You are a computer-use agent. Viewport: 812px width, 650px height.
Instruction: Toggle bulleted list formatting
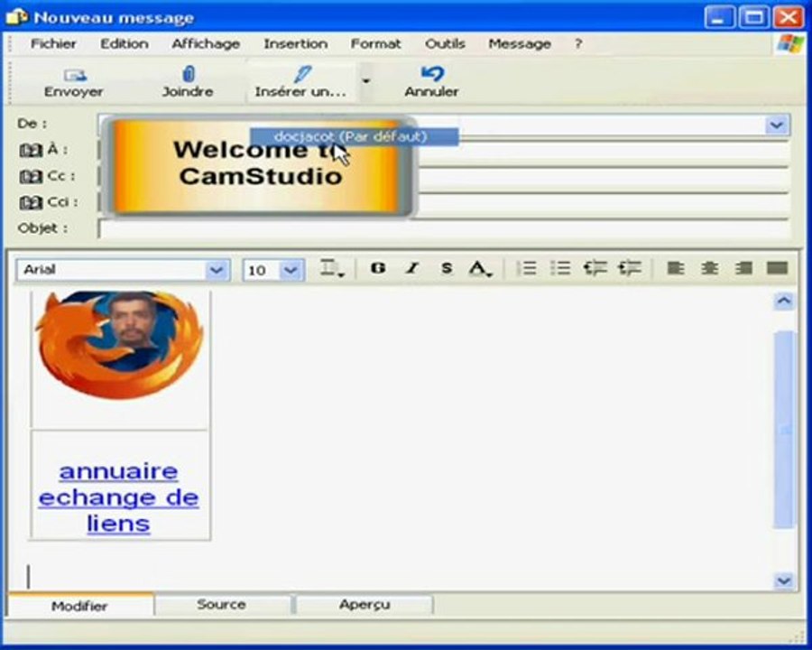point(560,268)
